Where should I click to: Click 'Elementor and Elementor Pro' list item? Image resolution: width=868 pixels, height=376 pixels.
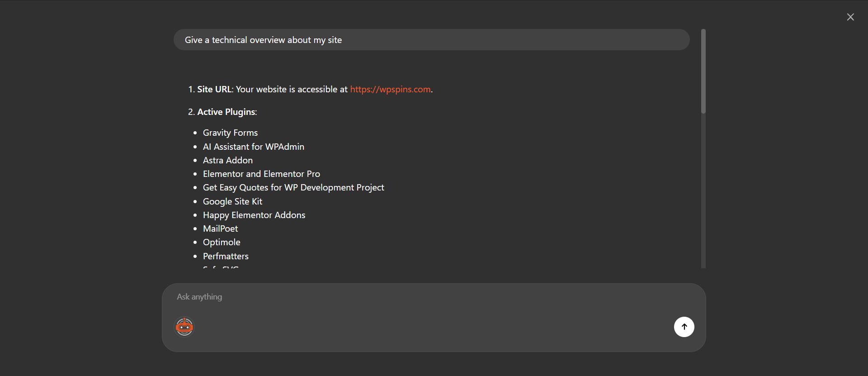(261, 174)
